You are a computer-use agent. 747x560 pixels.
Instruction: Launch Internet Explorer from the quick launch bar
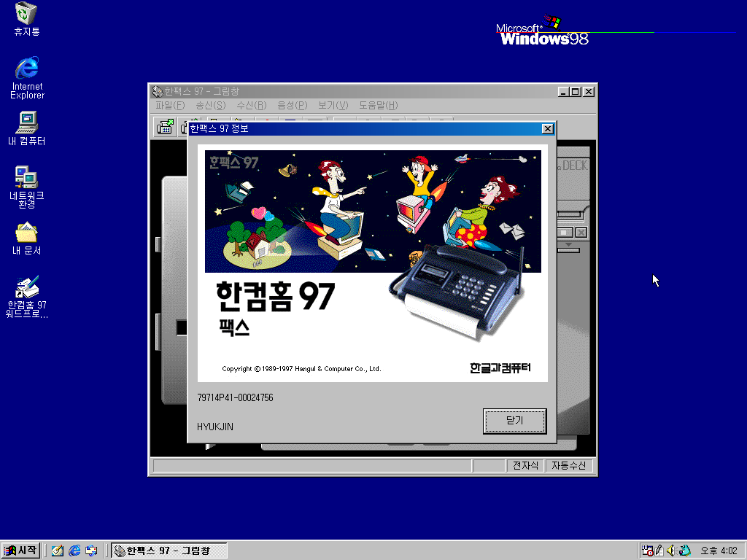tap(74, 551)
